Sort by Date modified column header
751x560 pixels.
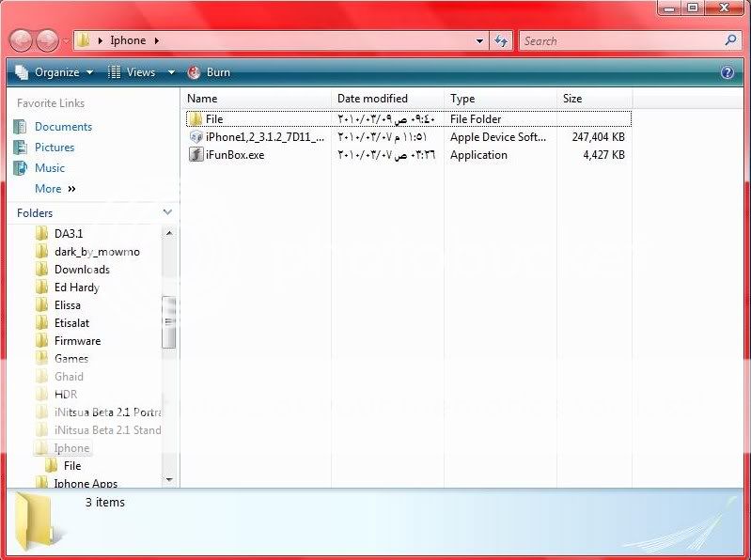click(x=387, y=99)
